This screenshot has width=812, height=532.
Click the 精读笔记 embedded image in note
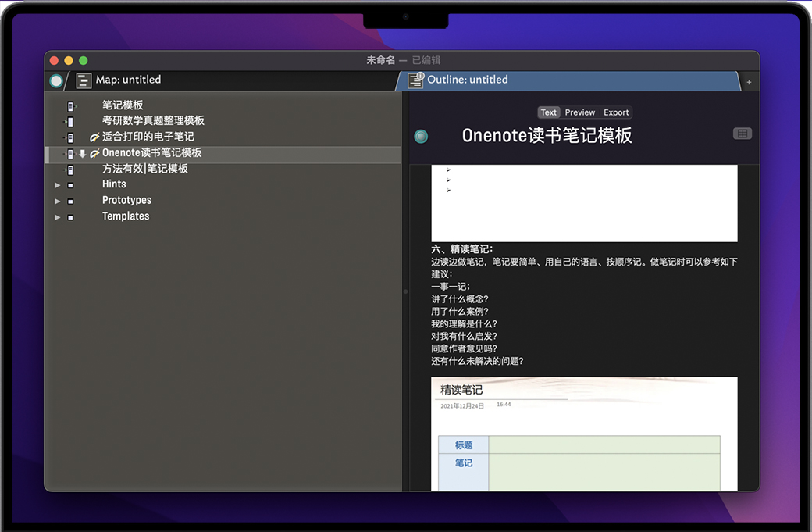(584, 434)
